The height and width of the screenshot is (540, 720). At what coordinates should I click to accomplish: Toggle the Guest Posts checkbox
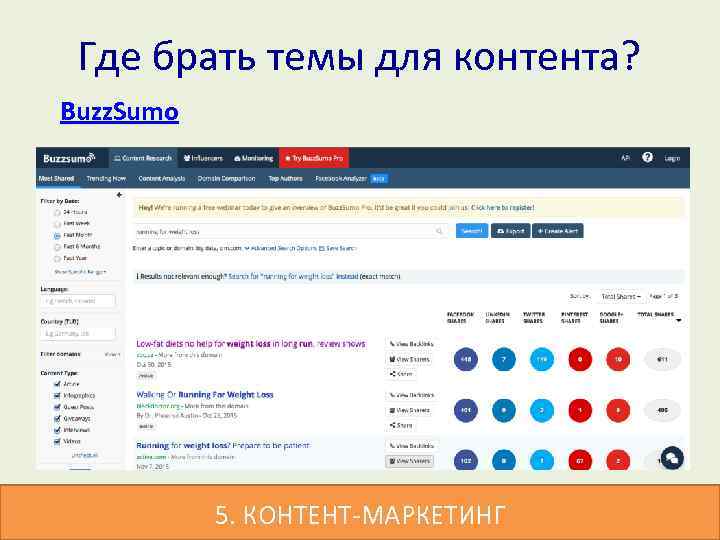coord(57,407)
